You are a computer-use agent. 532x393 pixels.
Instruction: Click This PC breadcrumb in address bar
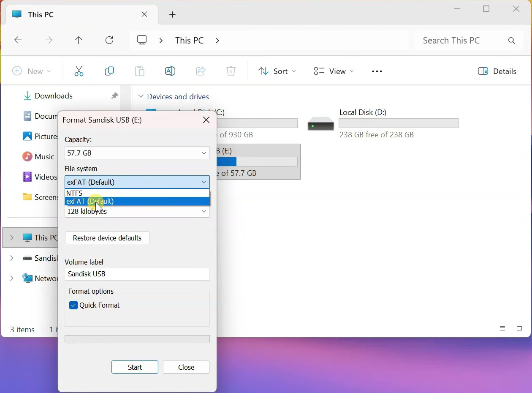click(x=189, y=41)
